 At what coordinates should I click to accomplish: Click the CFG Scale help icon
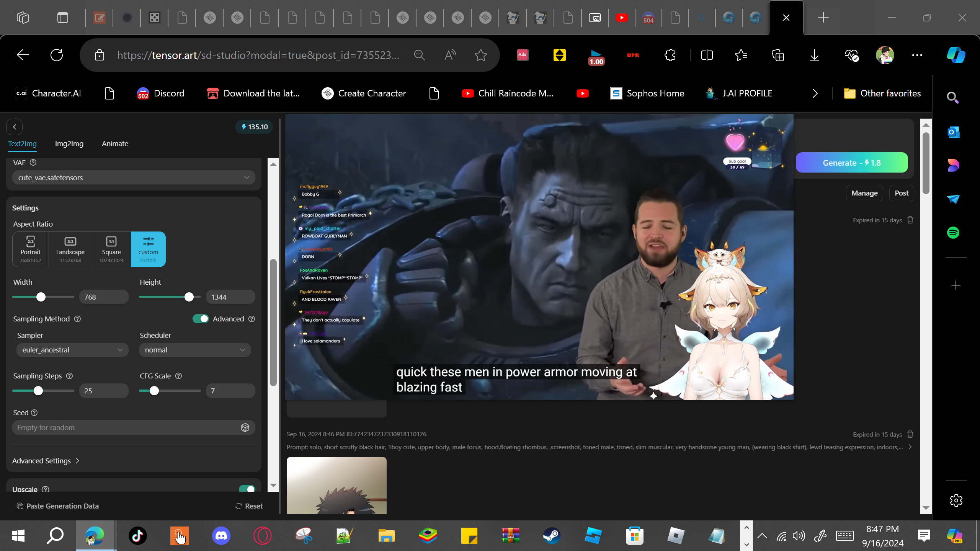(x=178, y=376)
